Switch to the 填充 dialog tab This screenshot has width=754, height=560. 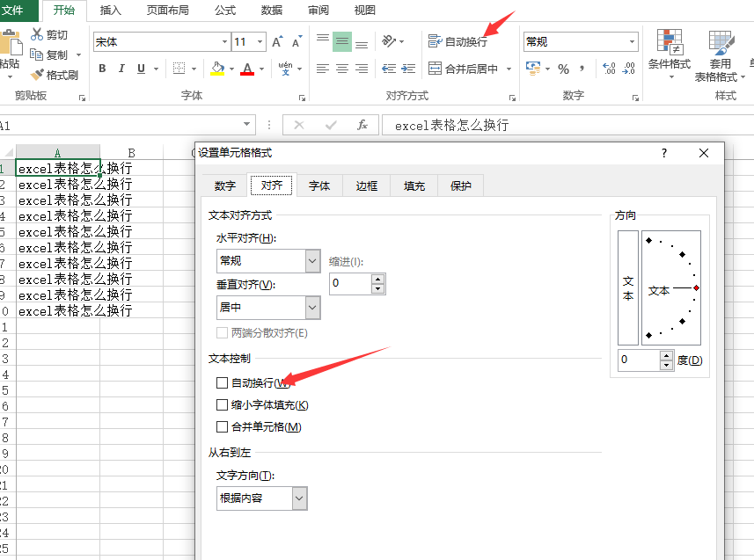pyautogui.click(x=414, y=186)
